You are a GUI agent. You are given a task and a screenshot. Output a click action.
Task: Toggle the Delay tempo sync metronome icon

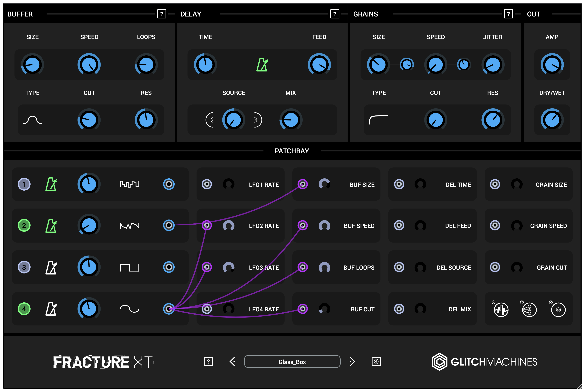coord(262,65)
